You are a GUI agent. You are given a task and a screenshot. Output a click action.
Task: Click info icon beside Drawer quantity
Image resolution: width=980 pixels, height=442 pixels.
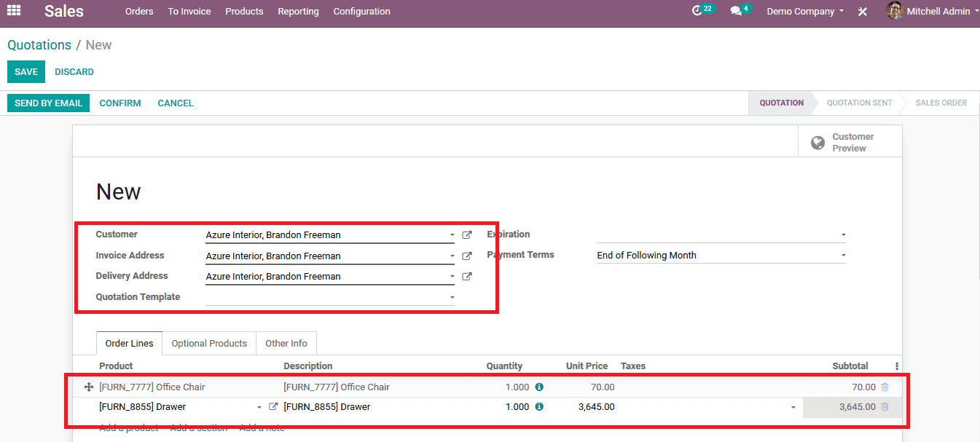coord(539,406)
